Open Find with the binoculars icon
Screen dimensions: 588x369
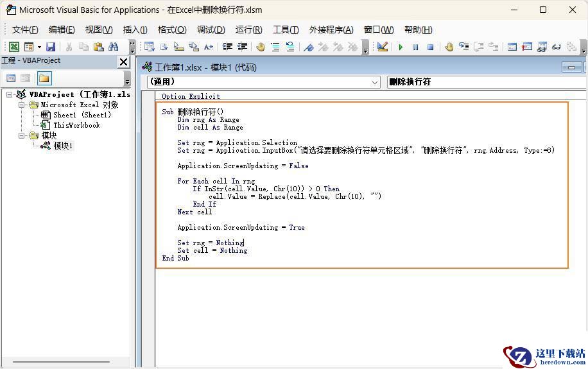pos(113,46)
